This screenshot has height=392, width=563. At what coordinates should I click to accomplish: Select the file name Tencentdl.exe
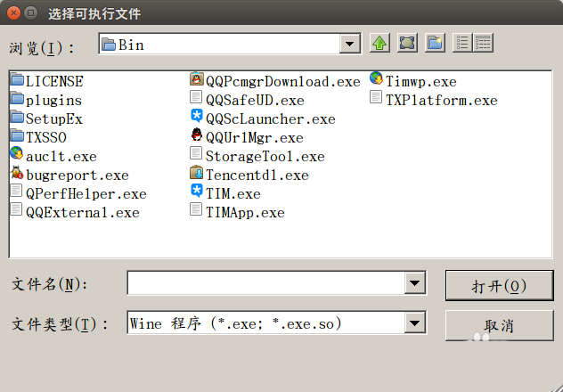pos(257,176)
